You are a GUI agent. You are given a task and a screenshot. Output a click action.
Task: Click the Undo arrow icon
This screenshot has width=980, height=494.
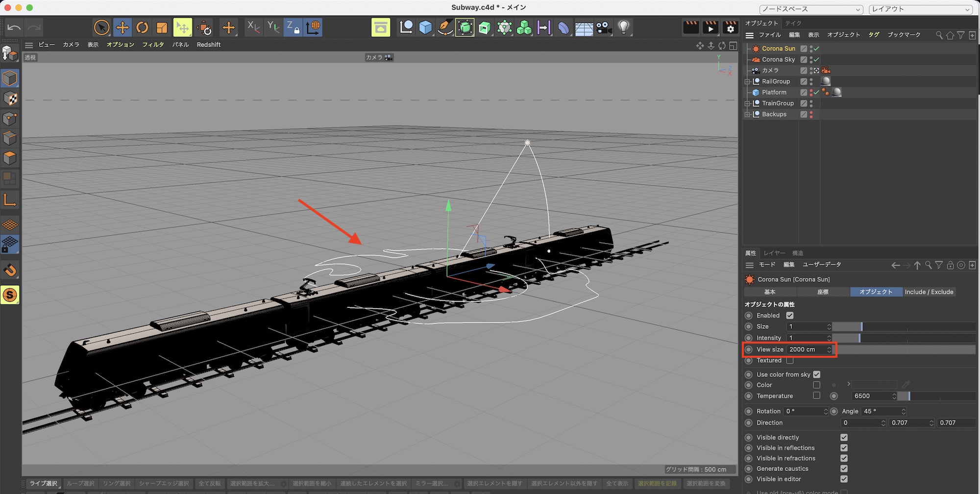click(x=14, y=27)
